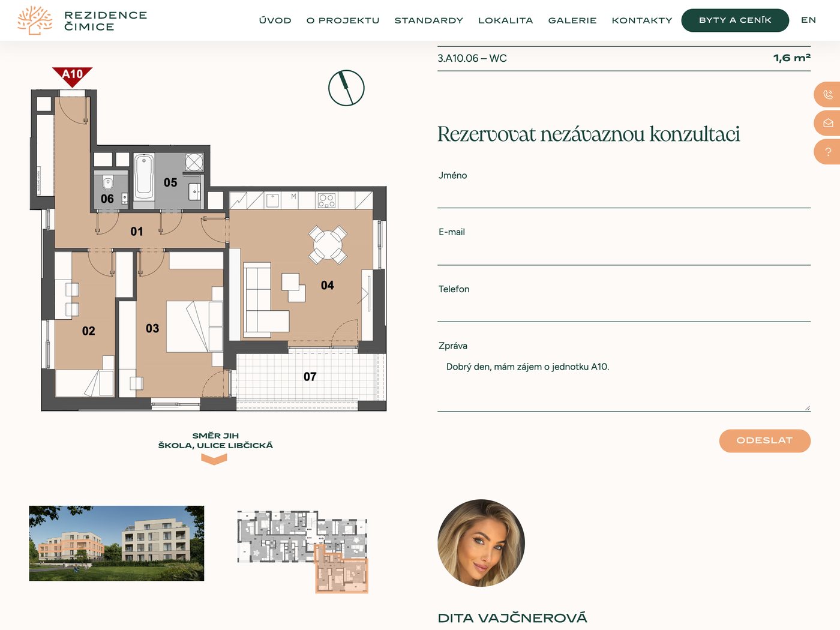Click the red A10 unit marker

(x=73, y=76)
